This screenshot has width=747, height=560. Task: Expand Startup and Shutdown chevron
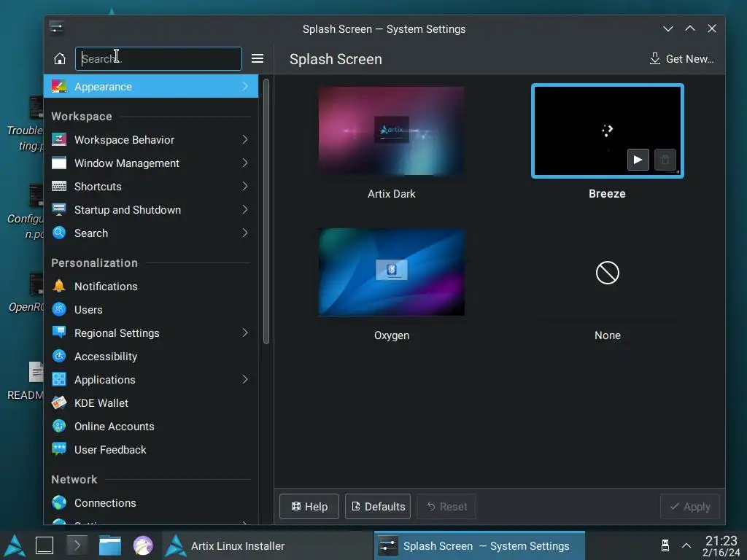point(245,209)
